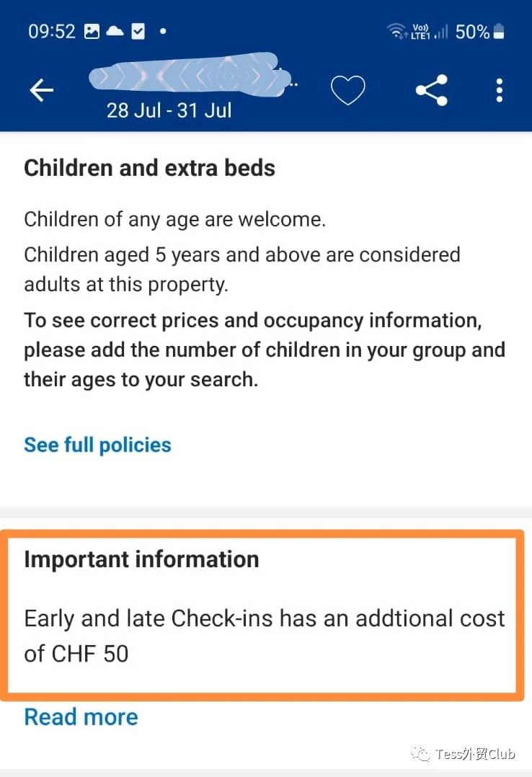This screenshot has height=777, width=532.
Task: Tap the Wi-Fi status icon
Action: tap(396, 32)
